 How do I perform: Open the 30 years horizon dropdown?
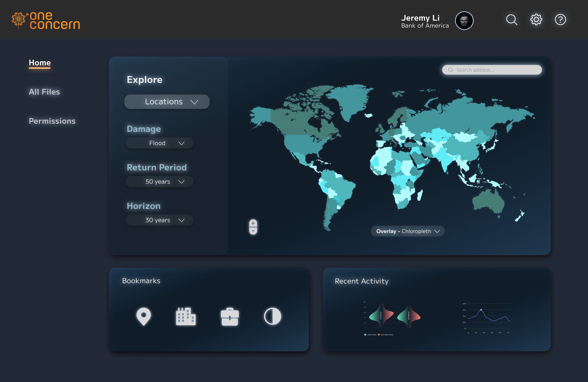pos(160,220)
